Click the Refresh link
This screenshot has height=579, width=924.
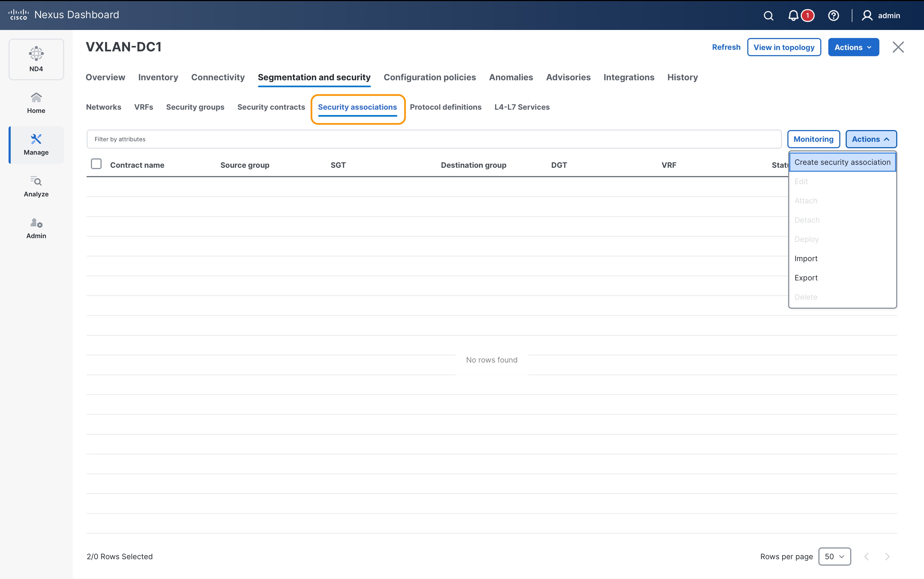click(726, 47)
